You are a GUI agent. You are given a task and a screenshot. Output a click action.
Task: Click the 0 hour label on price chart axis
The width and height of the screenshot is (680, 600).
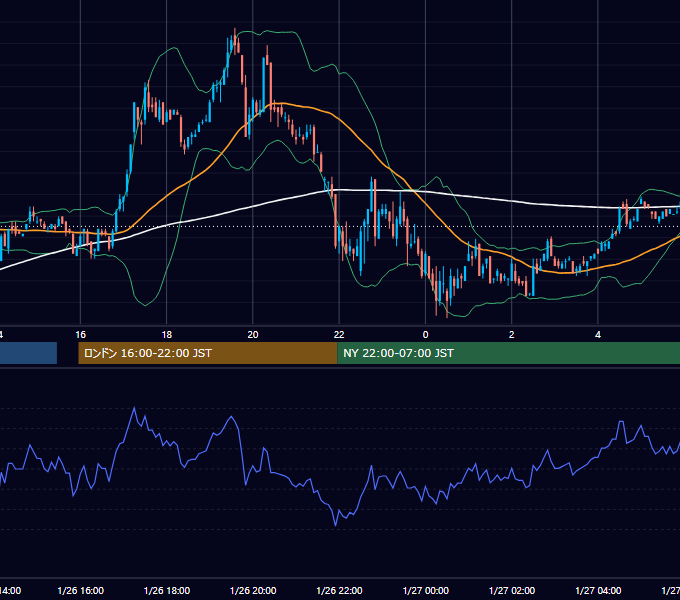pos(425,335)
